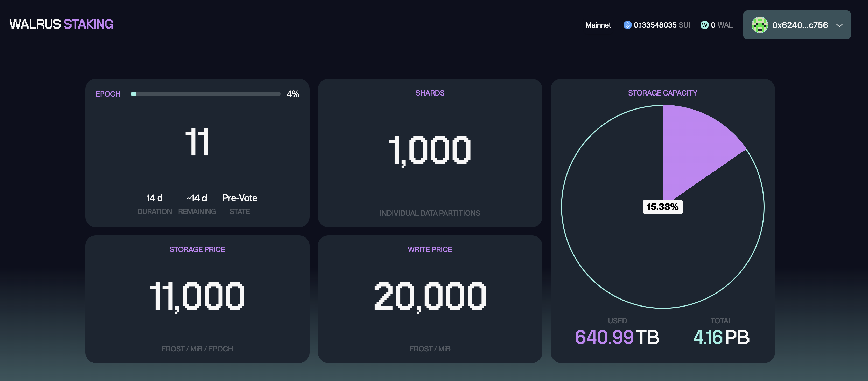Click the 640.99 TB used value
Viewport: 868px width, 381px height.
coord(617,337)
